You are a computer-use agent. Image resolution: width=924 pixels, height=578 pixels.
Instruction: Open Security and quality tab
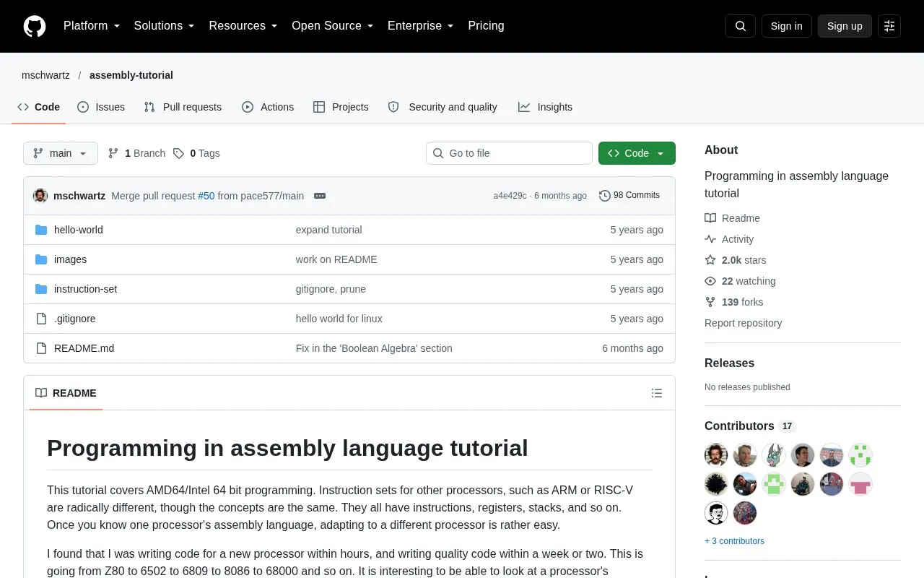coord(443,107)
